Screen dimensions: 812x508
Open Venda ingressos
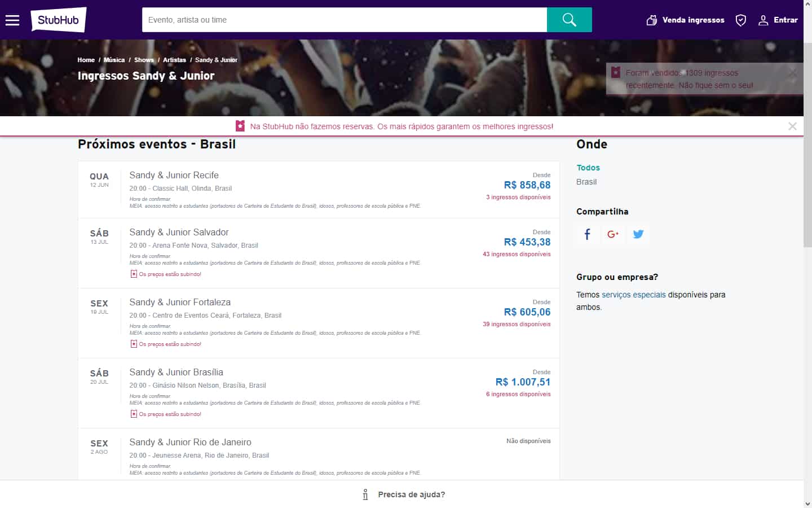click(693, 20)
